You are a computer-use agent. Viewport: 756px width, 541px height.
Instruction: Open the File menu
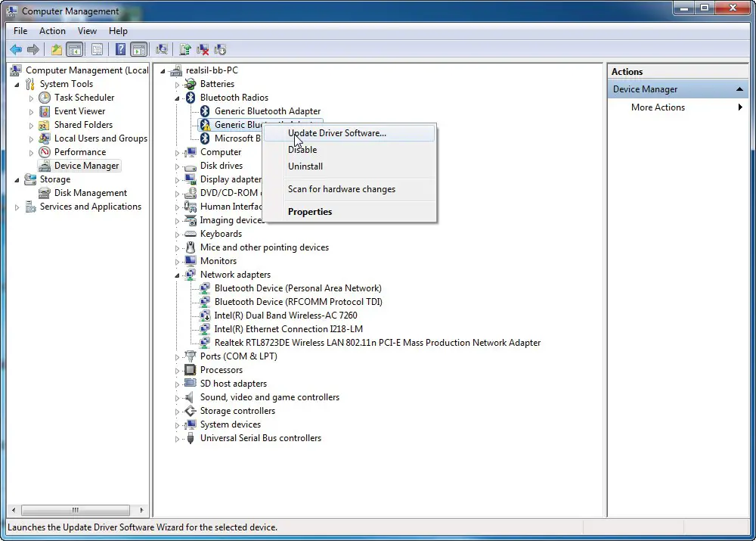(20, 31)
